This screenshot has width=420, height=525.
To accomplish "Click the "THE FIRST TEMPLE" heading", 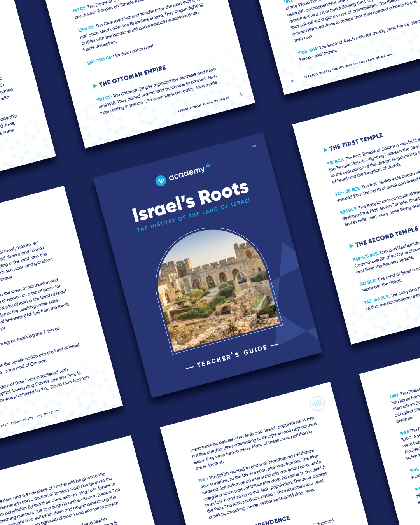I will pyautogui.click(x=356, y=142).
